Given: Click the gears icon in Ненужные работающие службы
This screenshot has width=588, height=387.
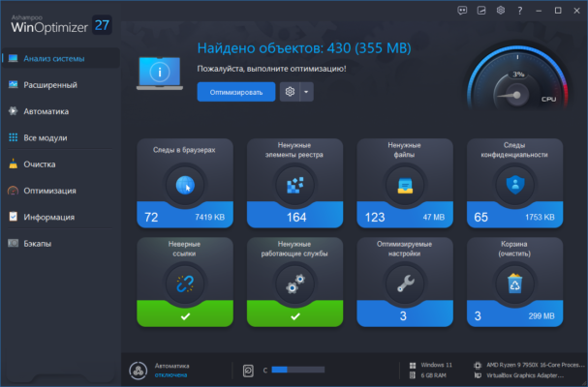Looking at the screenshot, I should click(x=295, y=283).
